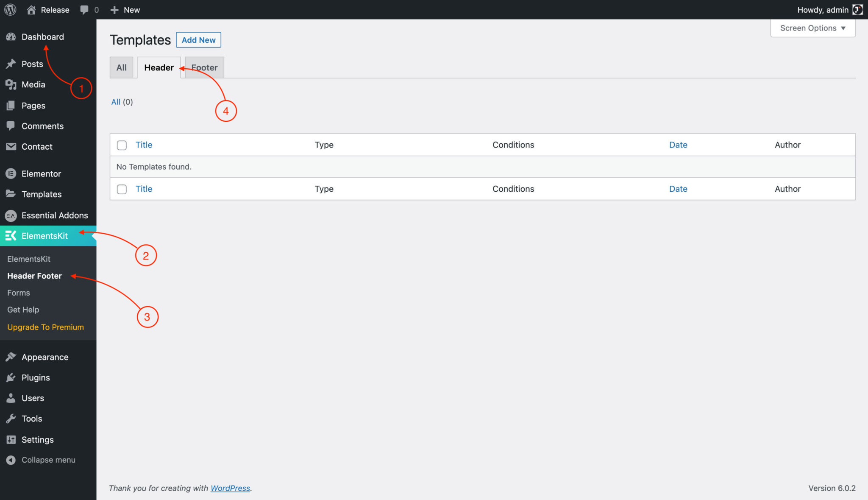Switch to the Footer tab
The width and height of the screenshot is (868, 500).
pyautogui.click(x=204, y=67)
